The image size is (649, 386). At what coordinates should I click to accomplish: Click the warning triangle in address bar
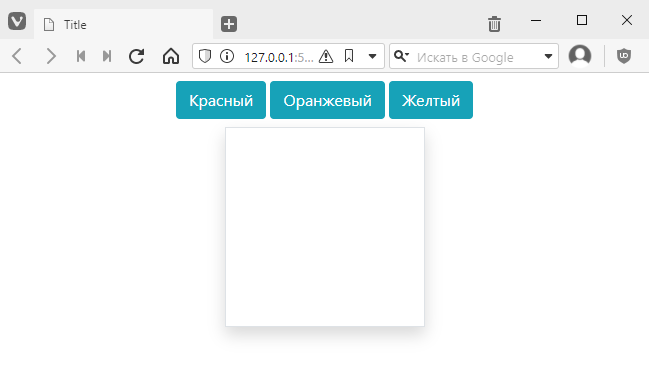(326, 56)
